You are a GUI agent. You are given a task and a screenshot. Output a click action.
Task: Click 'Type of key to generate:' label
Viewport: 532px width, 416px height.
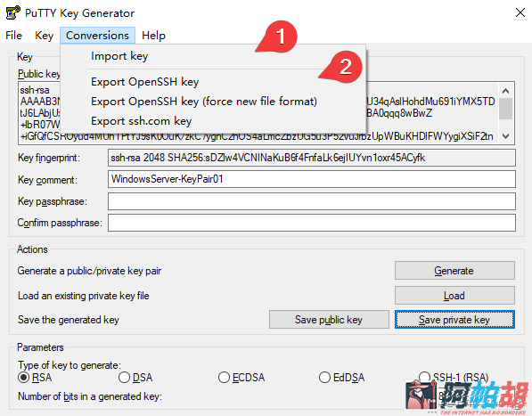[70, 365]
